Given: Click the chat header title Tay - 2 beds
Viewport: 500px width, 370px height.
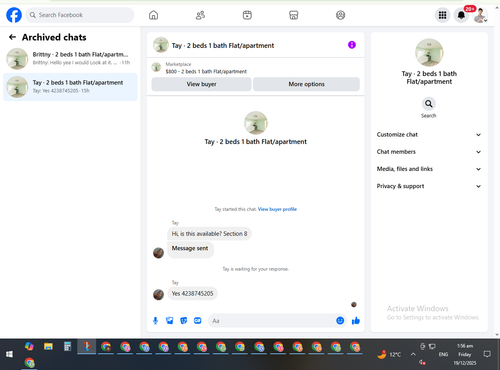Looking at the screenshot, I should (x=223, y=45).
